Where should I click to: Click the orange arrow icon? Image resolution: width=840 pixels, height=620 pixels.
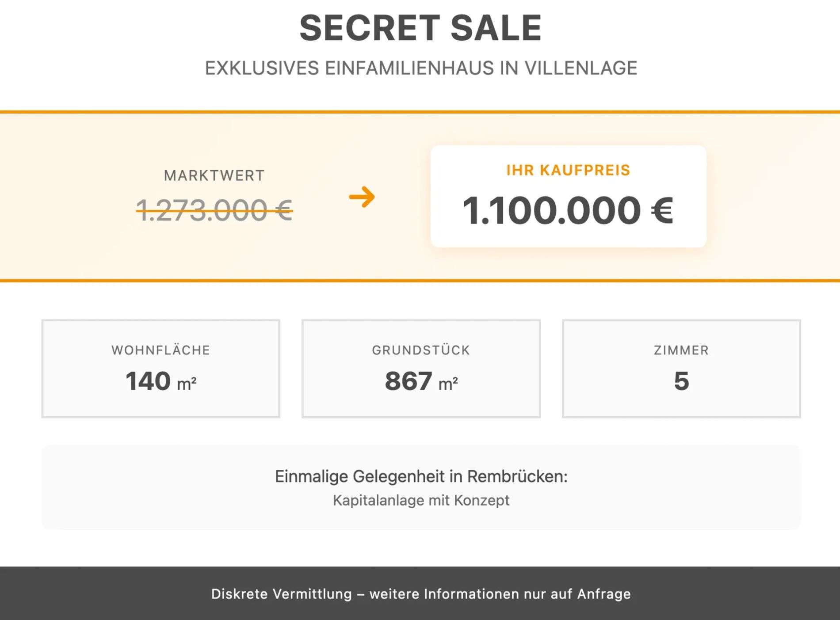pyautogui.click(x=362, y=197)
